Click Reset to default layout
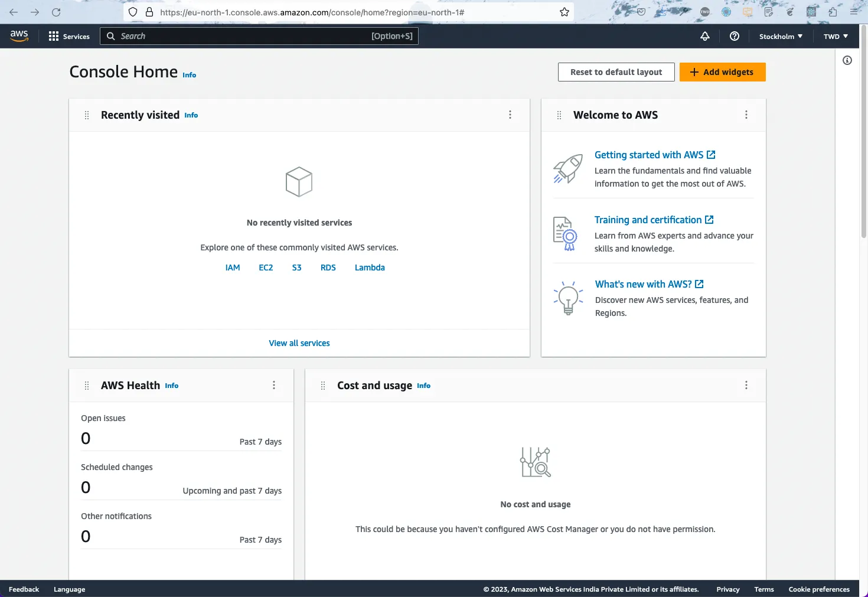The height and width of the screenshot is (597, 868). pyautogui.click(x=616, y=72)
